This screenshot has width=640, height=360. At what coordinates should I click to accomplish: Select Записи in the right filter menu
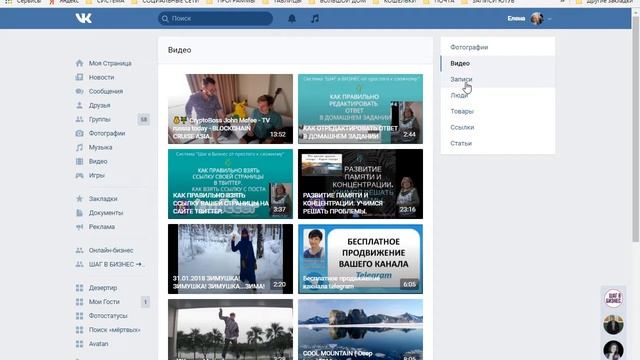click(498, 79)
